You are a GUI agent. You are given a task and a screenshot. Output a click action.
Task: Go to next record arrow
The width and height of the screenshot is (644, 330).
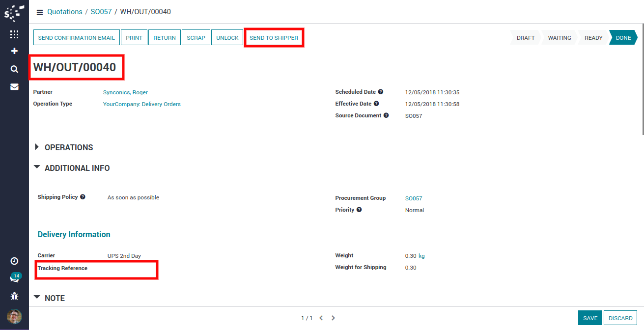point(333,318)
